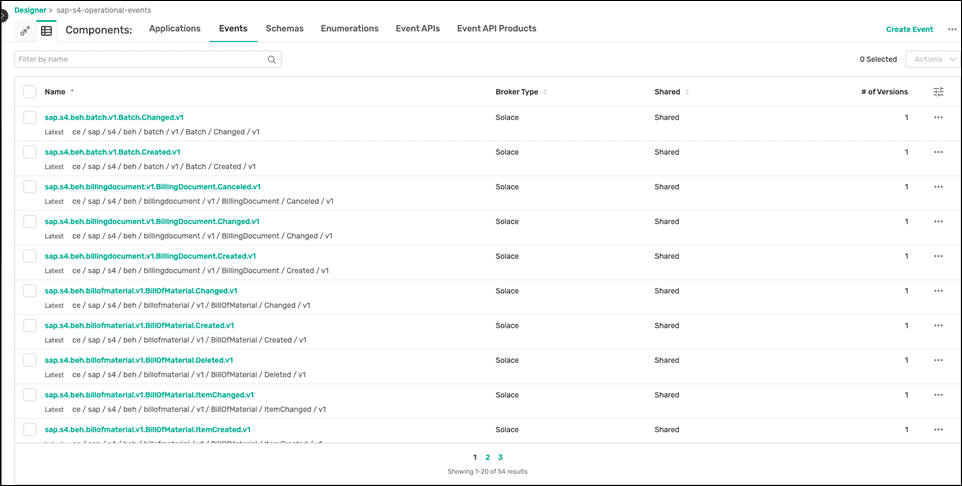
Task: Open row menu for BillOfMaterial.Created.v1
Action: 938,326
